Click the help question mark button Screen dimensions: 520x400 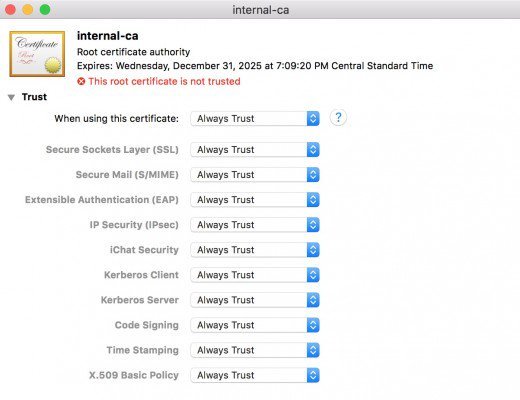(338, 118)
